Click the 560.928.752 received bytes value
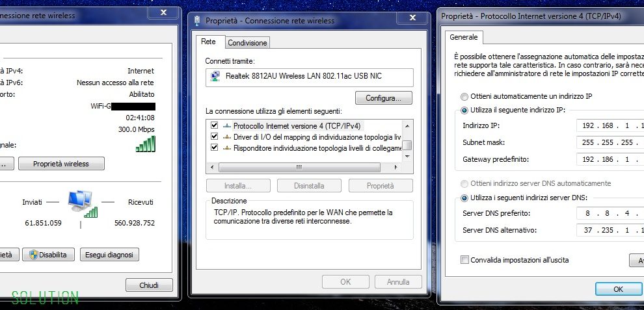The height and width of the screenshot is (310, 644). tap(134, 223)
